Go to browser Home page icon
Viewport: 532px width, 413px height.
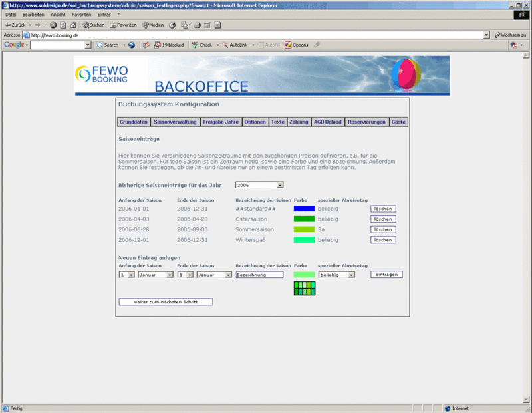(72, 25)
